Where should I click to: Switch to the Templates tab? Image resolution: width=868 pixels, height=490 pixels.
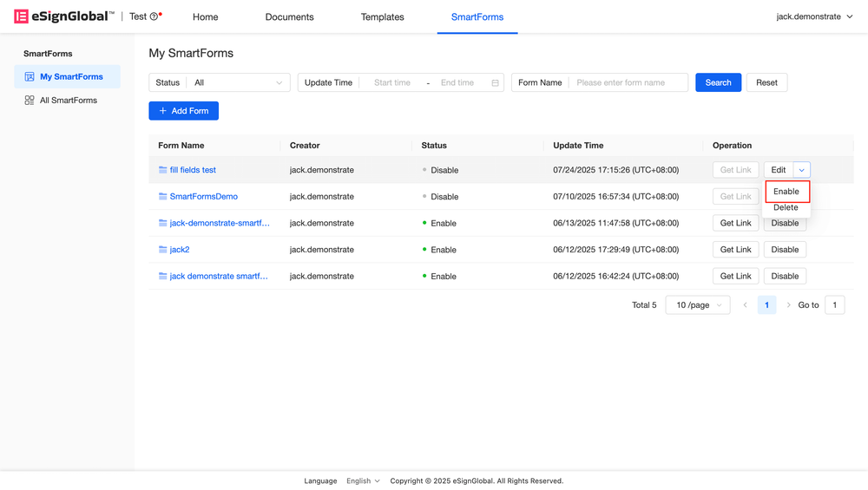point(382,16)
